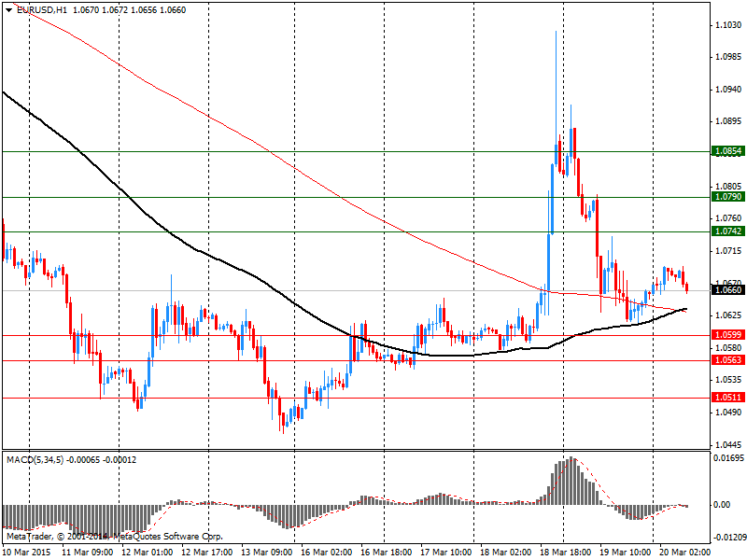Click the MACD zero level 0.00 label
This screenshot has height=560, width=747.
click(722, 505)
